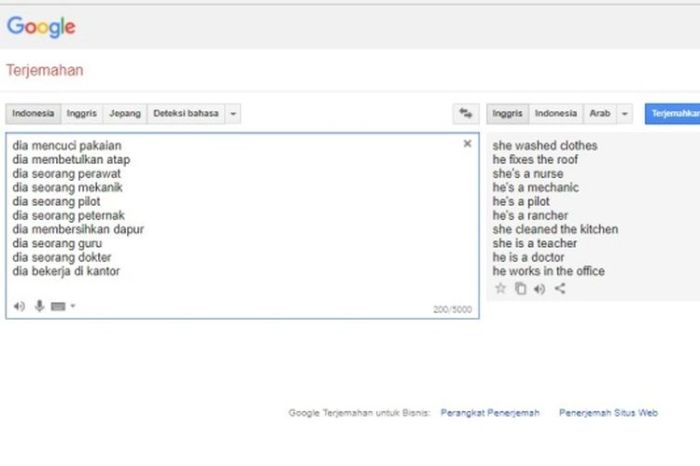This screenshot has height=466, width=700.
Task: Select Arab as target language
Action: pos(600,113)
